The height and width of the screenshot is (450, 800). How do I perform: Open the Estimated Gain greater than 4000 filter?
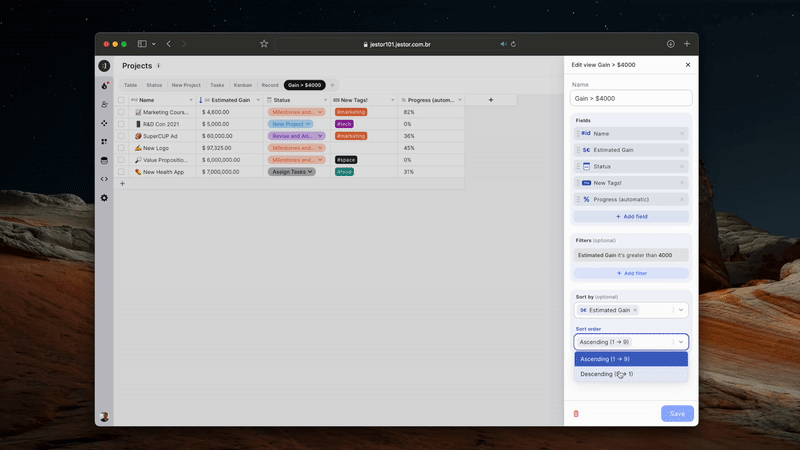pos(631,255)
